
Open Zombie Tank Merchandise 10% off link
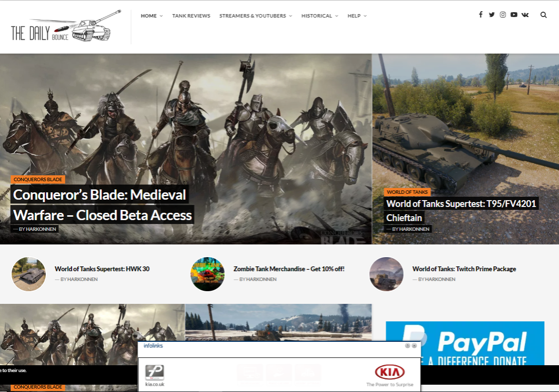[x=289, y=269]
